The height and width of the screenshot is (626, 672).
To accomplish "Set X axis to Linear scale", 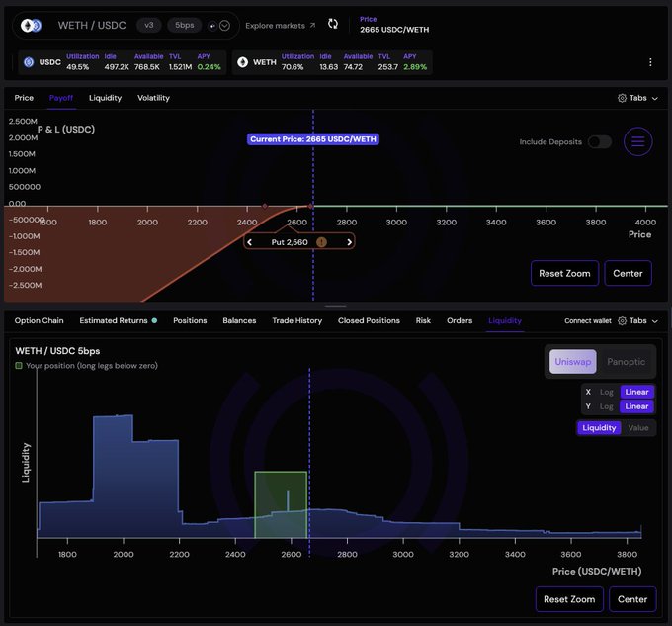I will (x=636, y=392).
